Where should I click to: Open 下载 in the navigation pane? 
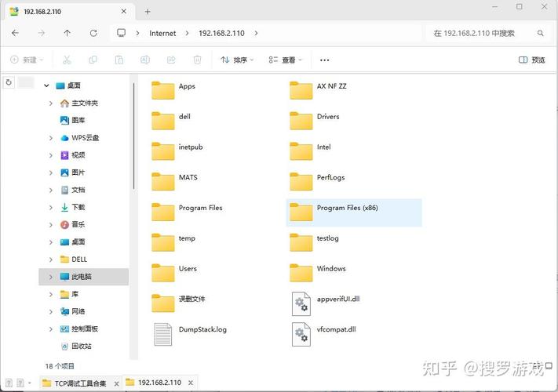73,207
